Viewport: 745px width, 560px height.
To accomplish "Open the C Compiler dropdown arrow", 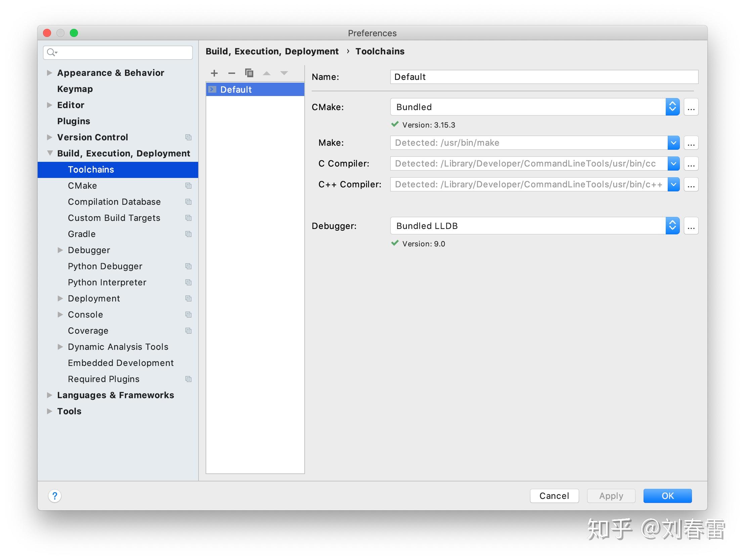I will pyautogui.click(x=673, y=164).
